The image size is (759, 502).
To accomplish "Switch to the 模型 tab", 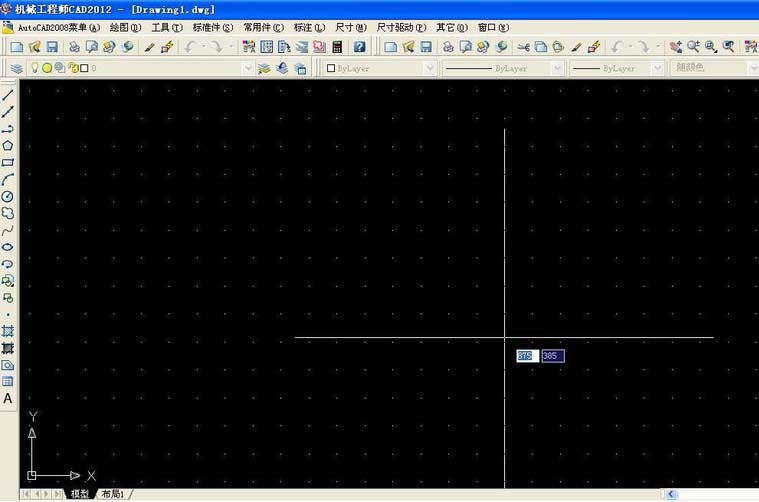I will (80, 494).
